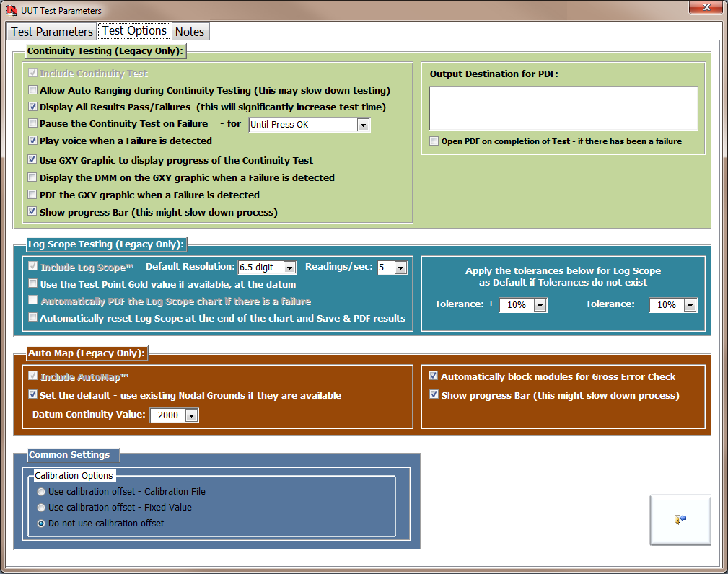This screenshot has width=728, height=574.
Task: Click the UUT Test Parameters title bar icon
Action: click(12, 11)
